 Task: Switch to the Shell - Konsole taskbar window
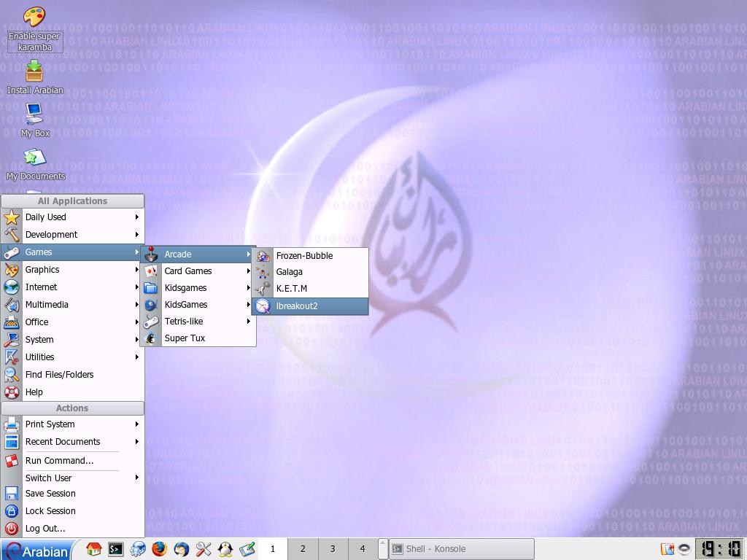pos(462,549)
